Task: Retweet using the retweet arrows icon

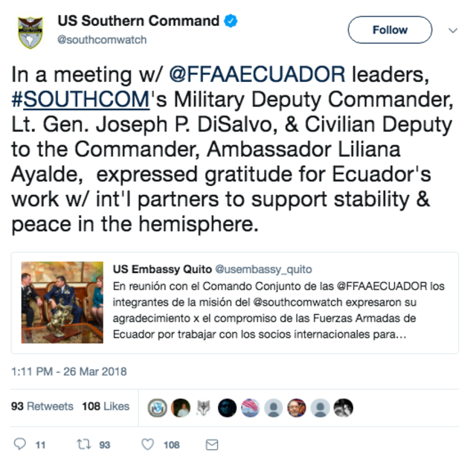Action: 84,444
